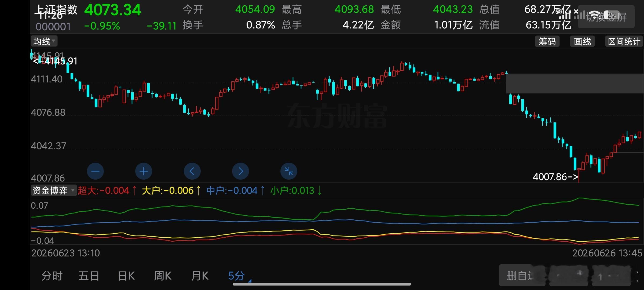The height and width of the screenshot is (290, 644).
Task: Tap the 流值 value 63.15万亿
Action: (x=548, y=25)
